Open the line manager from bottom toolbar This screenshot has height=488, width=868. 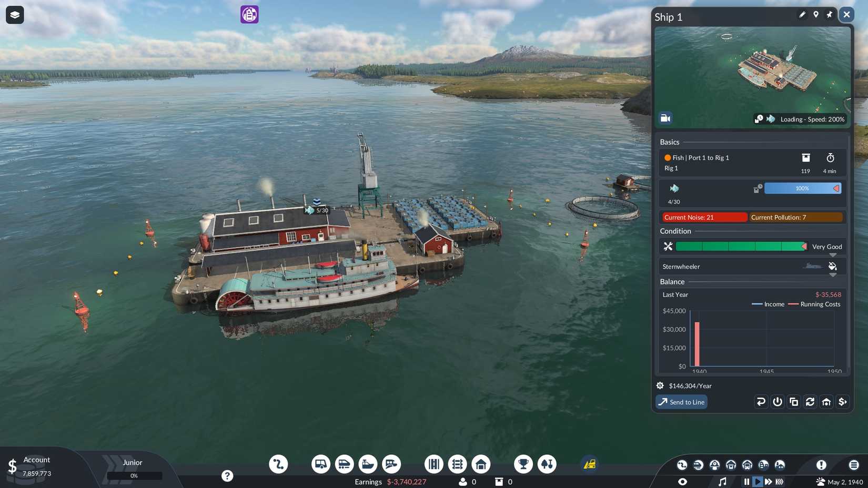[x=278, y=464]
